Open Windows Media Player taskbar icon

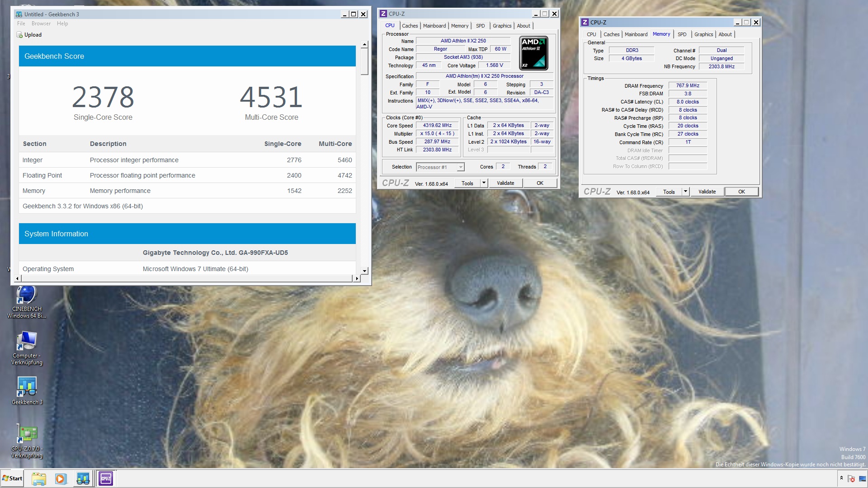click(61, 479)
